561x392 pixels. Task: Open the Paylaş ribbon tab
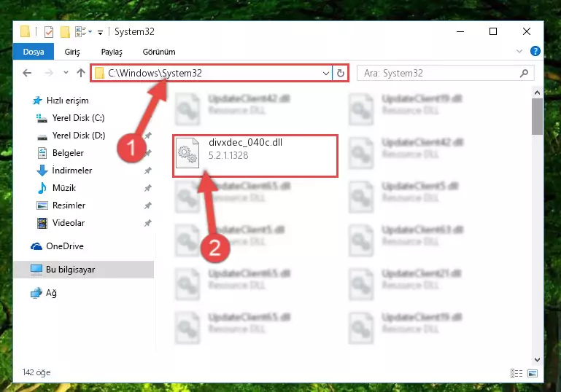[x=112, y=52]
